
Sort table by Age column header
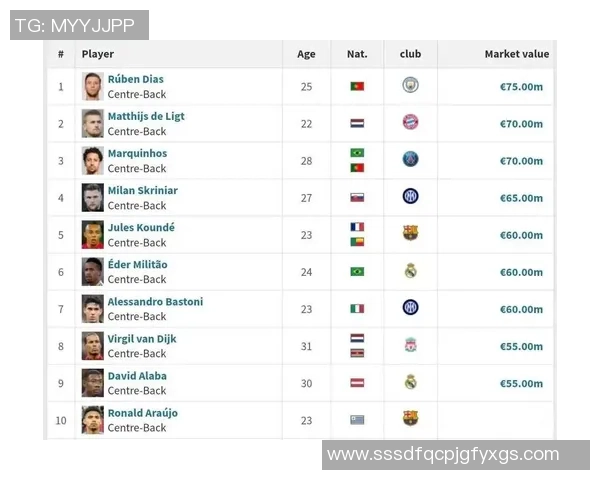pos(306,54)
